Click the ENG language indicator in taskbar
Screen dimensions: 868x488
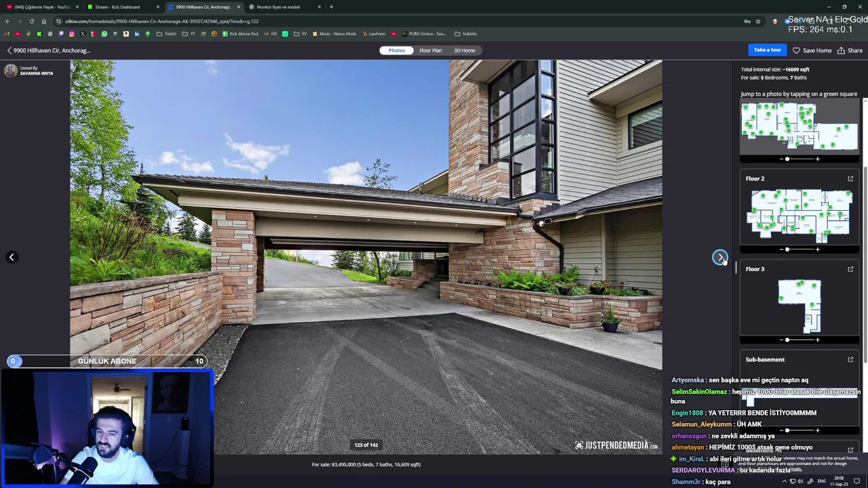tap(821, 481)
